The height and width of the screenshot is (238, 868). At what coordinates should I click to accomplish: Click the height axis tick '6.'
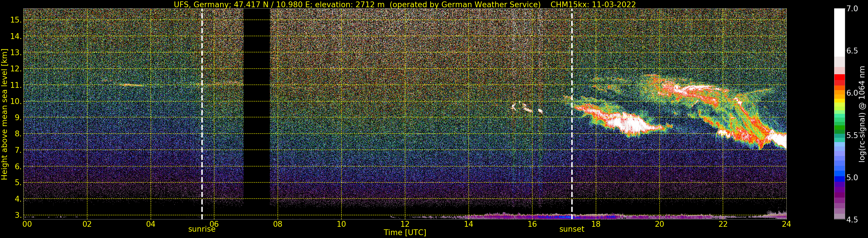[x=18, y=166]
